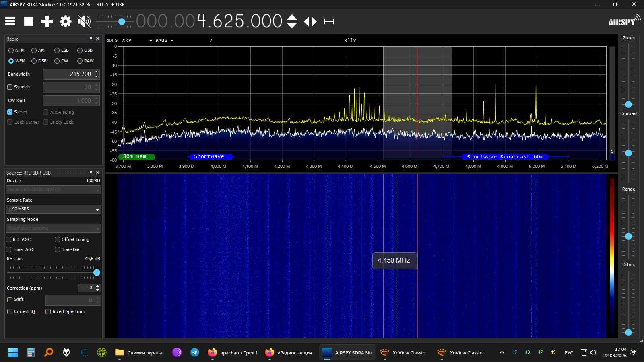644x362 pixels.
Task: Close the Source RTL-SDR USB panel
Action: [x=98, y=173]
